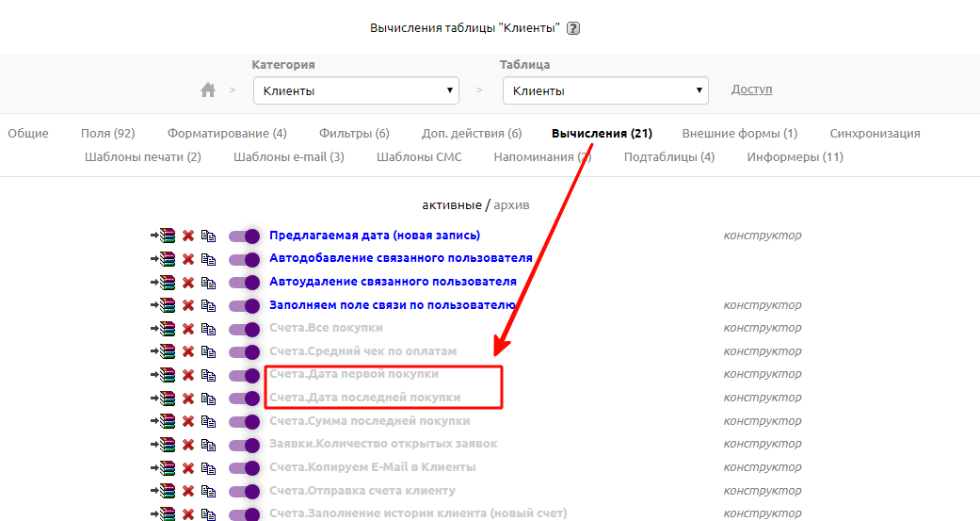Open the 'Фильтры (6)' tab
Viewport: 980px width, 521px height.
click(354, 134)
